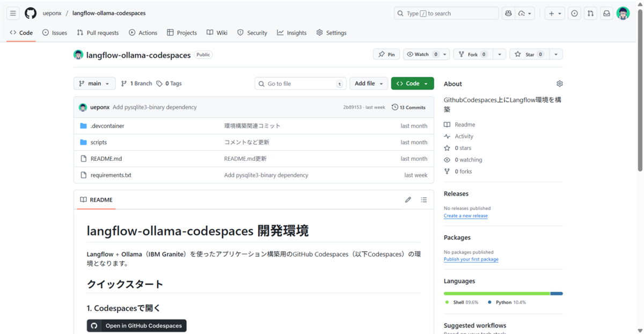Image resolution: width=644 pixels, height=334 pixels.
Task: Click the Activity pulse icon
Action: 447,136
